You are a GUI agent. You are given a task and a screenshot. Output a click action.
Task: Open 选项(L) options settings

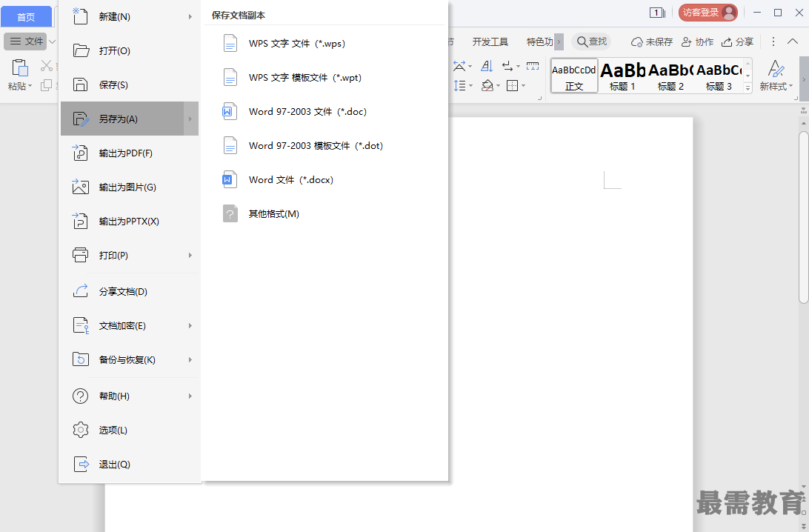click(130, 430)
